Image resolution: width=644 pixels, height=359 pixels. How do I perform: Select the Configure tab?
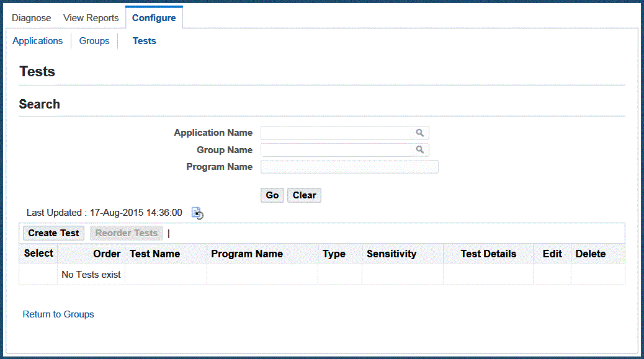154,18
